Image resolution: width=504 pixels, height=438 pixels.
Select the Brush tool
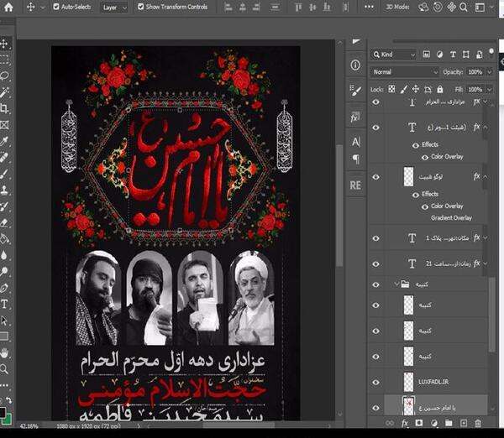[4, 174]
